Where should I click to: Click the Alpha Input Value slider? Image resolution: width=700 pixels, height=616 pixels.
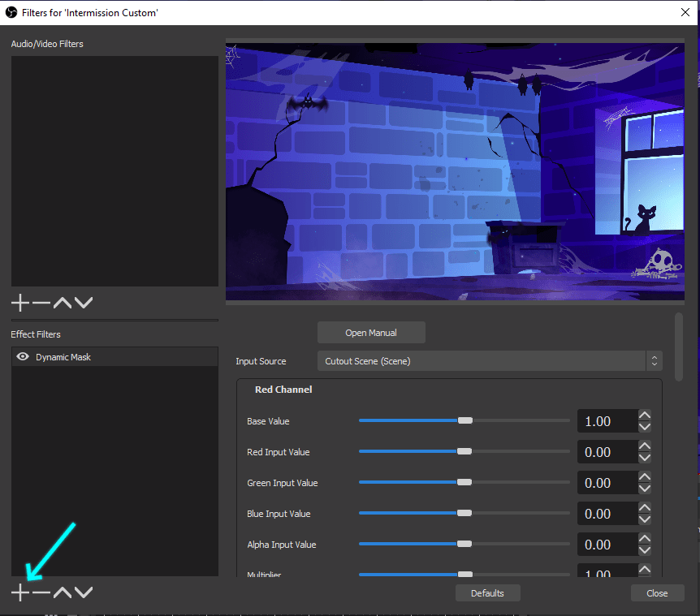point(465,544)
